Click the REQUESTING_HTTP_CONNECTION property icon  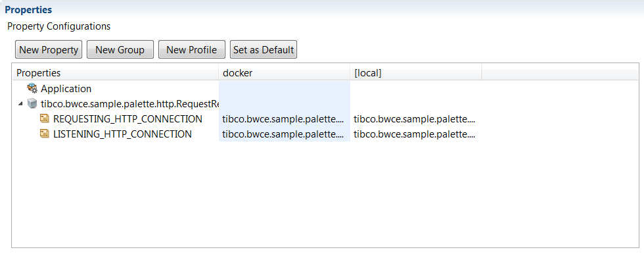(45, 119)
